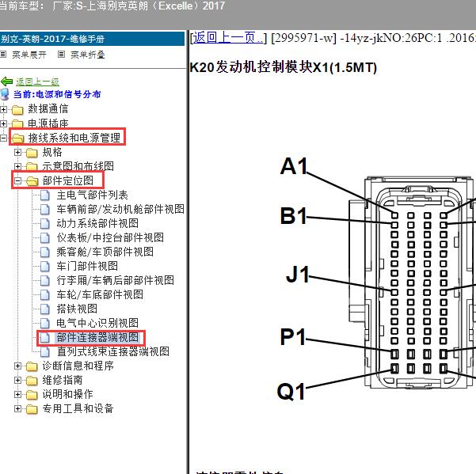Click folder icon of 数据通信
Viewport: 476px width, 474px height.
17,109
